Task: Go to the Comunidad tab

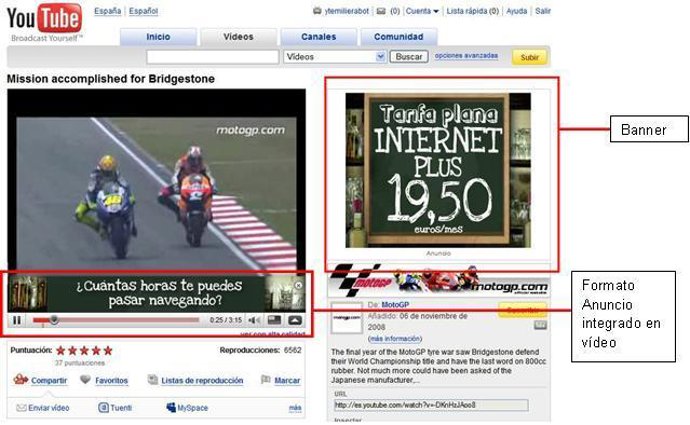Action: pyautogui.click(x=399, y=37)
